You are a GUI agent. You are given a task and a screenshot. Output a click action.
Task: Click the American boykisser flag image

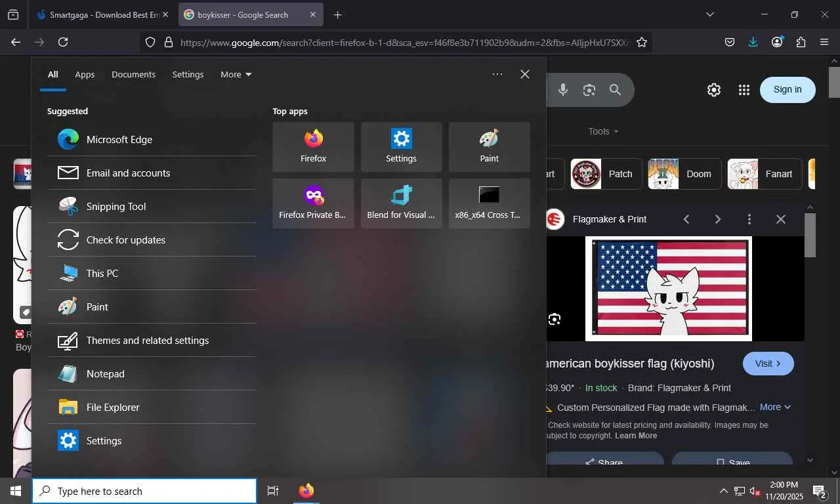click(x=669, y=288)
